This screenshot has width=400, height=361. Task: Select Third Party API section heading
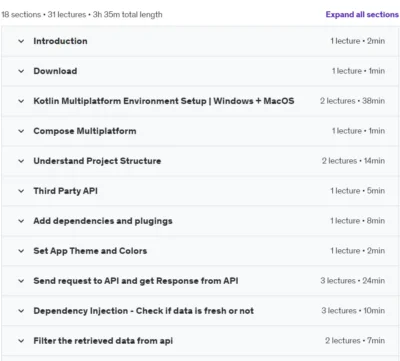coord(66,191)
